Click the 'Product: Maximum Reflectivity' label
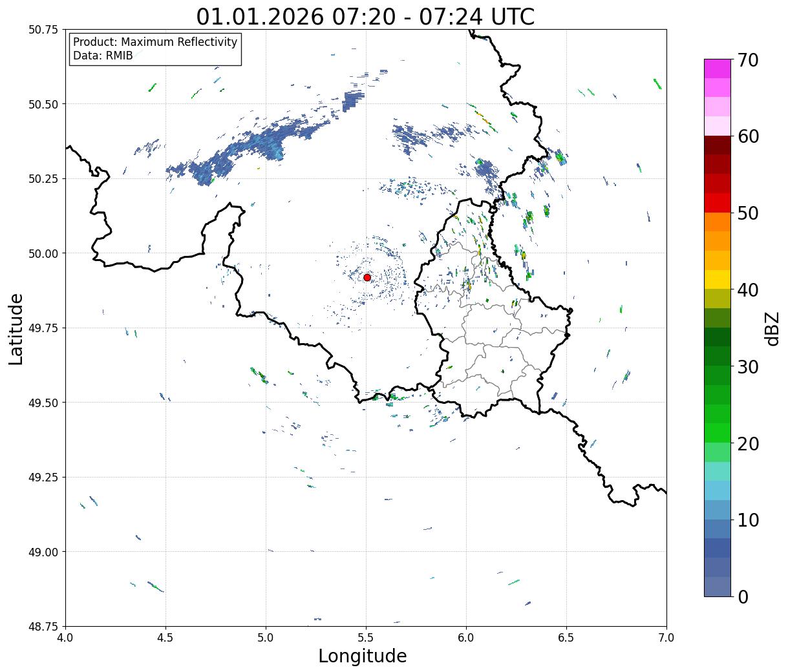The width and height of the screenshot is (788, 672). 155,43
